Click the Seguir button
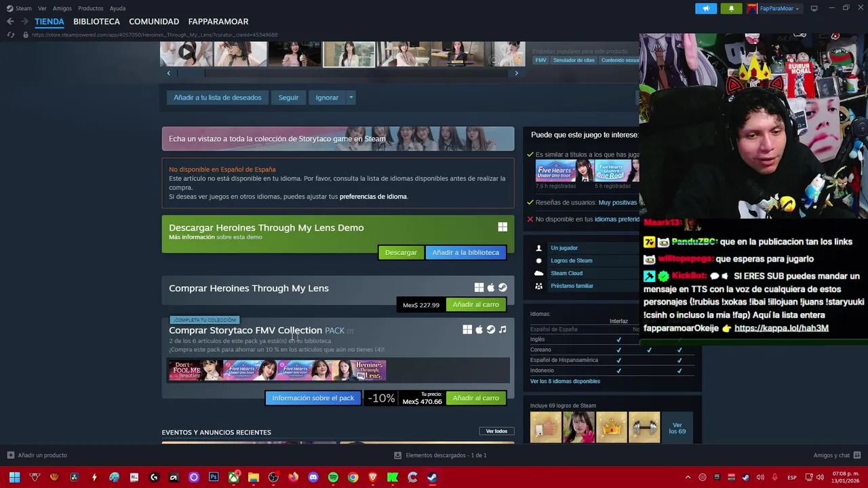 pos(288,98)
